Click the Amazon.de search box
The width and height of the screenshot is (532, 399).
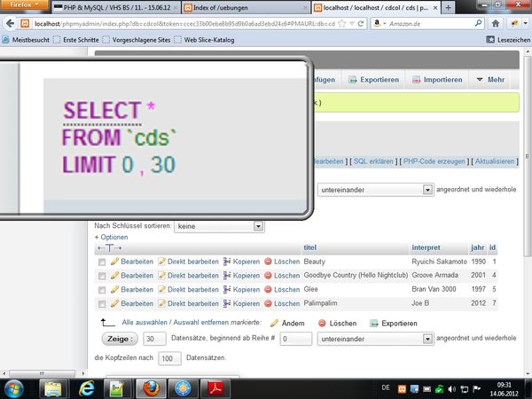click(x=429, y=24)
